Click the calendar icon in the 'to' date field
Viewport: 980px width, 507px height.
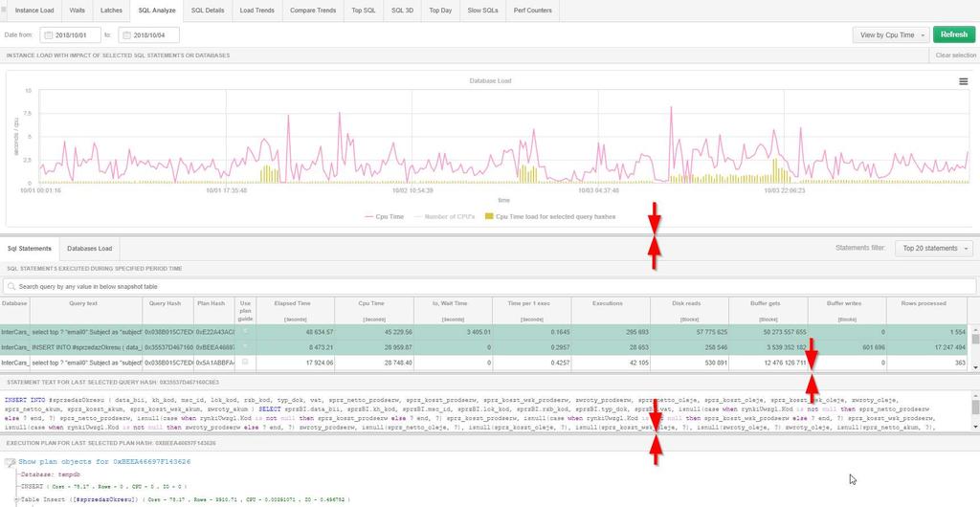click(x=126, y=35)
